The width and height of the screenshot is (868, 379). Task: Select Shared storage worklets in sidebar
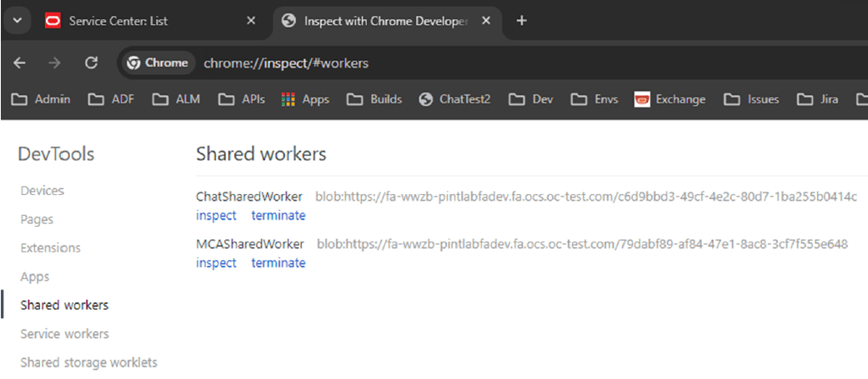[x=88, y=362]
